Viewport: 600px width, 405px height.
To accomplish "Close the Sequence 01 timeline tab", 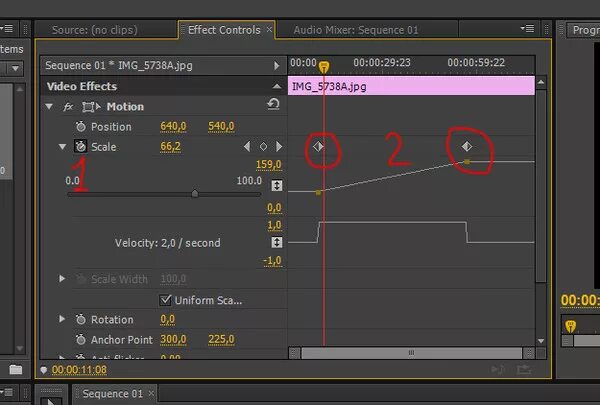I will pos(152,393).
